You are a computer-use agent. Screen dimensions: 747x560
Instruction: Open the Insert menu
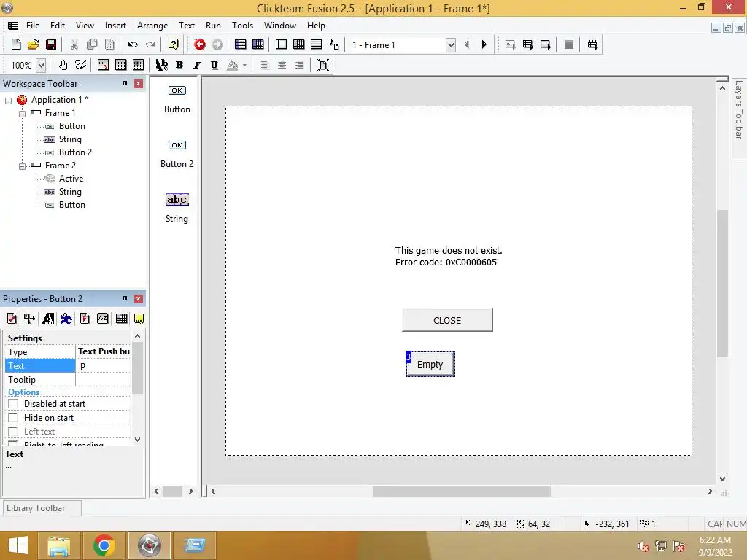click(115, 26)
